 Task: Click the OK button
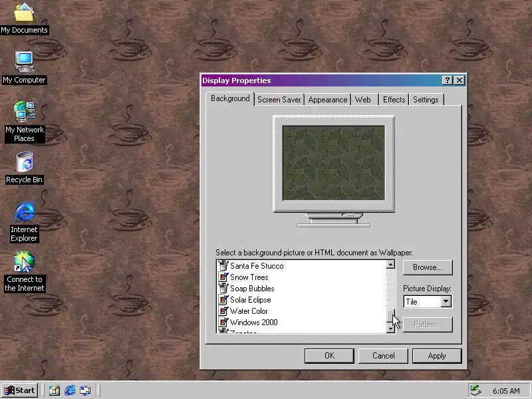[x=329, y=356]
